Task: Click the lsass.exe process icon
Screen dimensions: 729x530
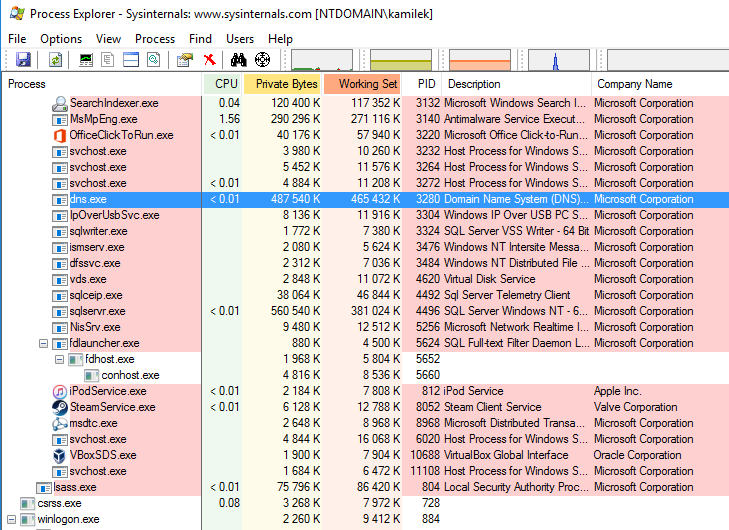Action: [x=44, y=488]
